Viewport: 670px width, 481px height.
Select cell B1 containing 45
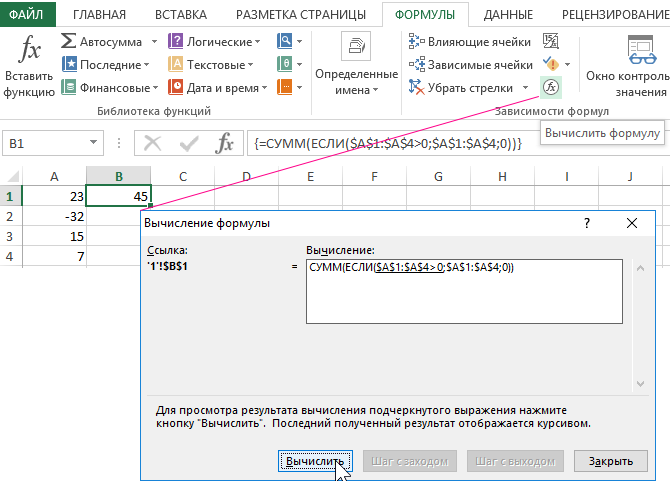click(118, 196)
